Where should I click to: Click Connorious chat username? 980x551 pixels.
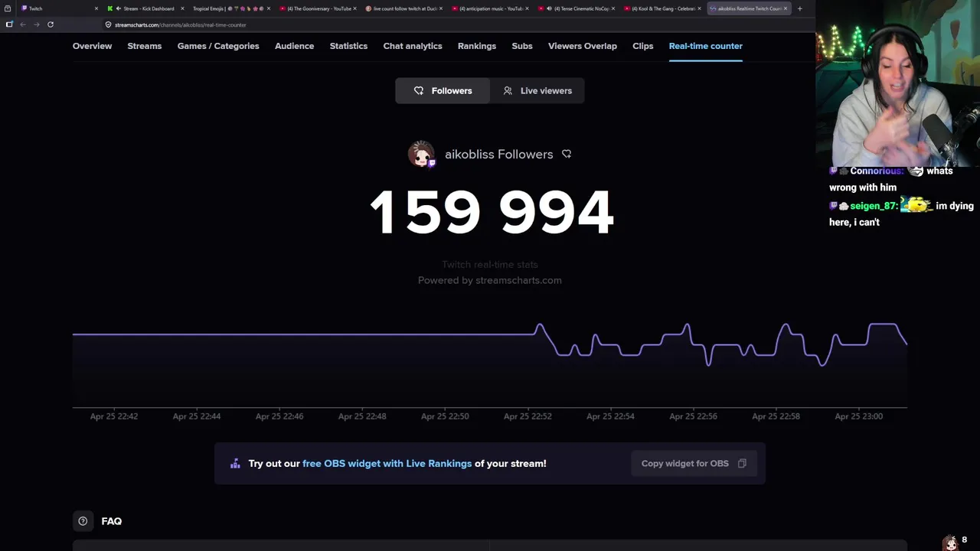click(x=877, y=171)
